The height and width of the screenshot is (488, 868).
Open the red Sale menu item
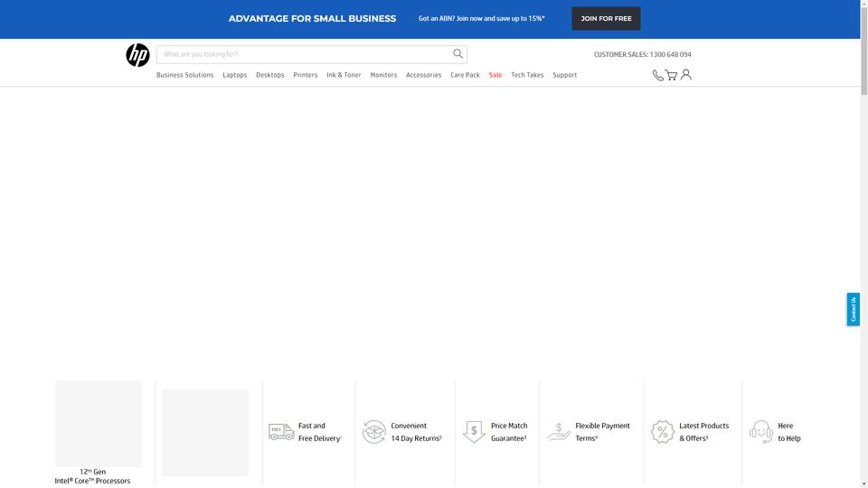pyautogui.click(x=495, y=75)
